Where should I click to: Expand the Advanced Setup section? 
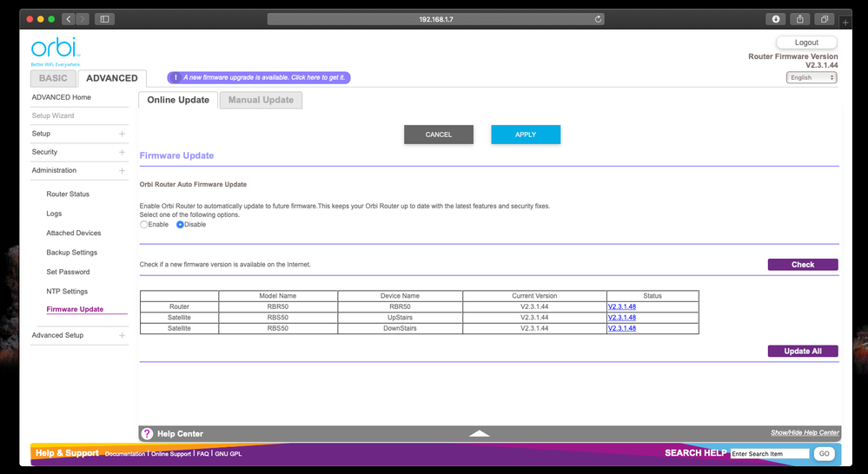point(122,335)
